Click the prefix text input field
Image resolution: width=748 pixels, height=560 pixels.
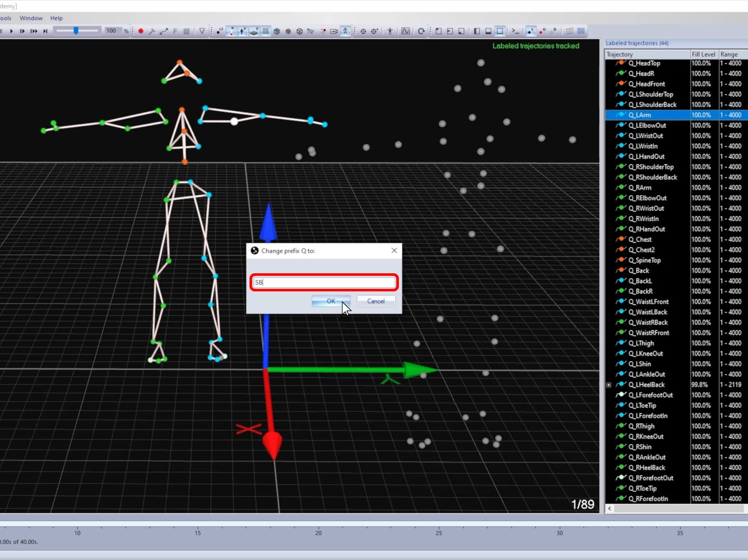[x=324, y=283]
